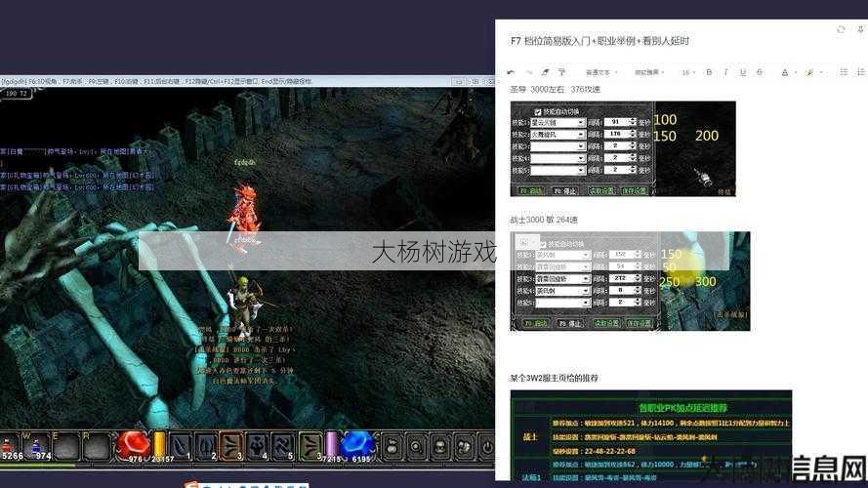Toggle 技能自动切换 checkbox in the first settings image

tap(538, 112)
